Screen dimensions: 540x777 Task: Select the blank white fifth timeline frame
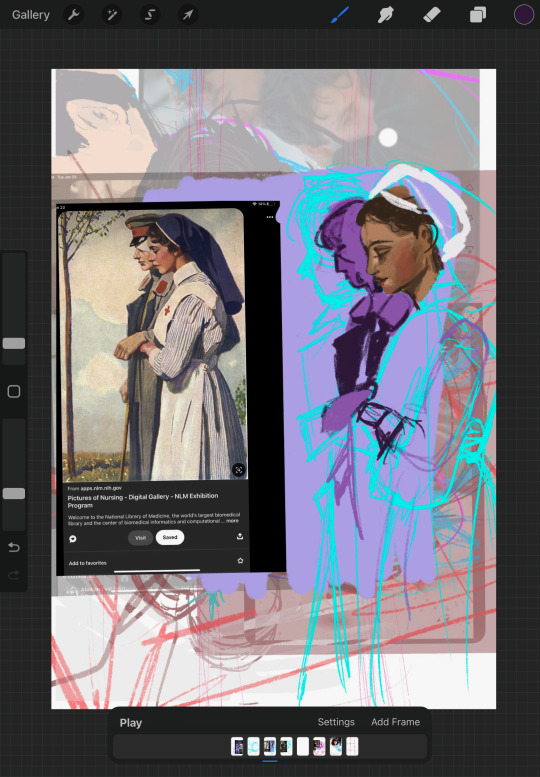[303, 746]
